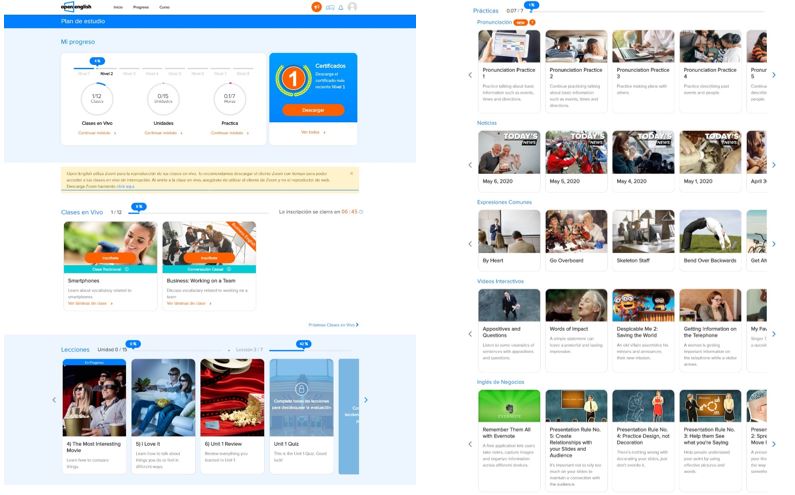Open class topics link under Business: Working on a Team
795x495 pixels.
coord(189,303)
